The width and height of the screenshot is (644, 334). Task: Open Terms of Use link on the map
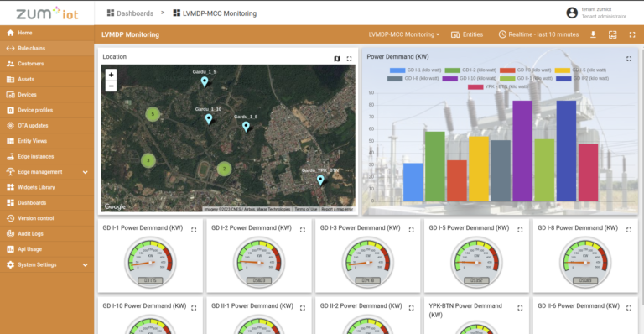[x=305, y=209]
